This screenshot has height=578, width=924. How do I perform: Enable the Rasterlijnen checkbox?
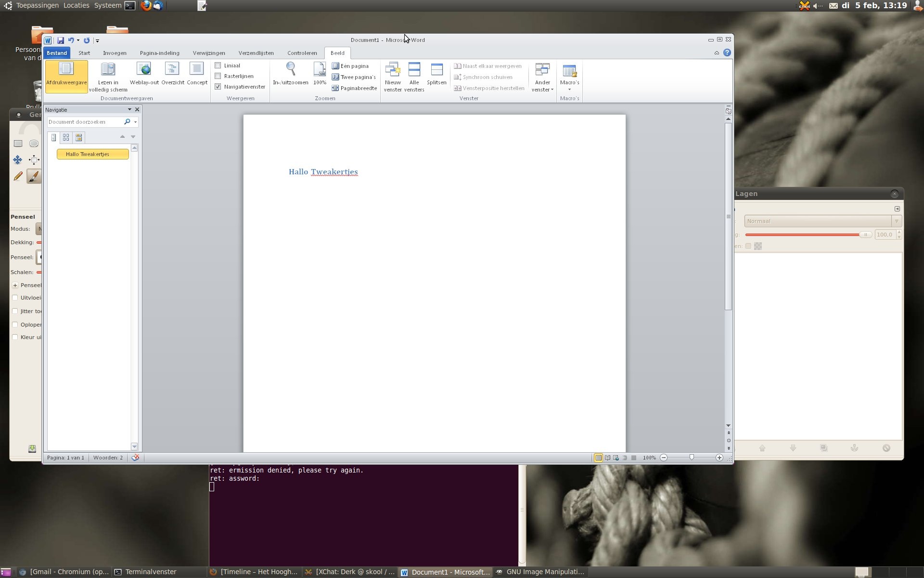[218, 76]
